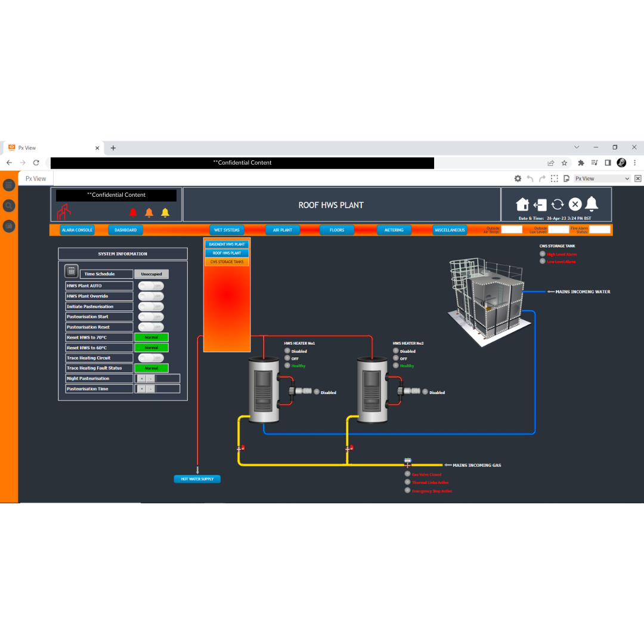This screenshot has height=644, width=644.
Task: Click the HOT WATER SUPPLY button
Action: pos(197,478)
